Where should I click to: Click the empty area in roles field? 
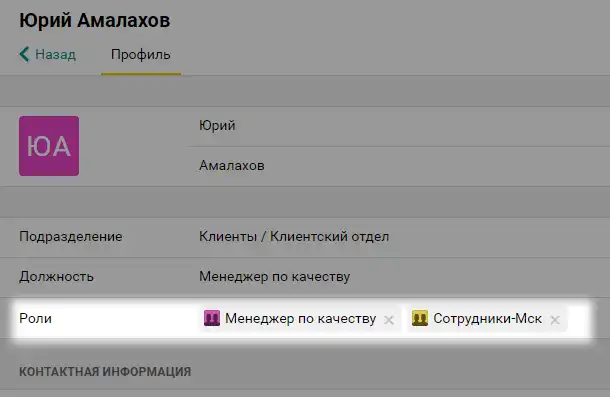pyautogui.click(x=578, y=319)
